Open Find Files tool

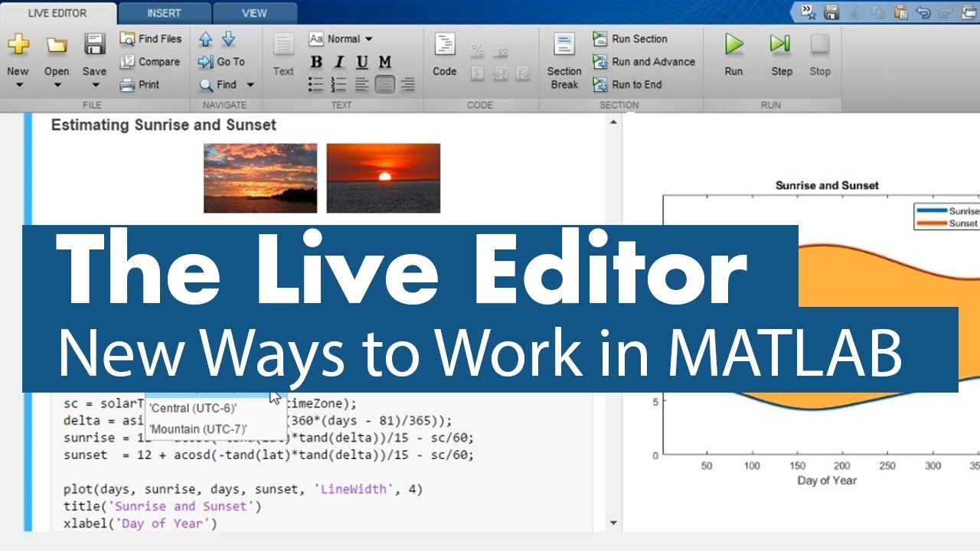(151, 38)
